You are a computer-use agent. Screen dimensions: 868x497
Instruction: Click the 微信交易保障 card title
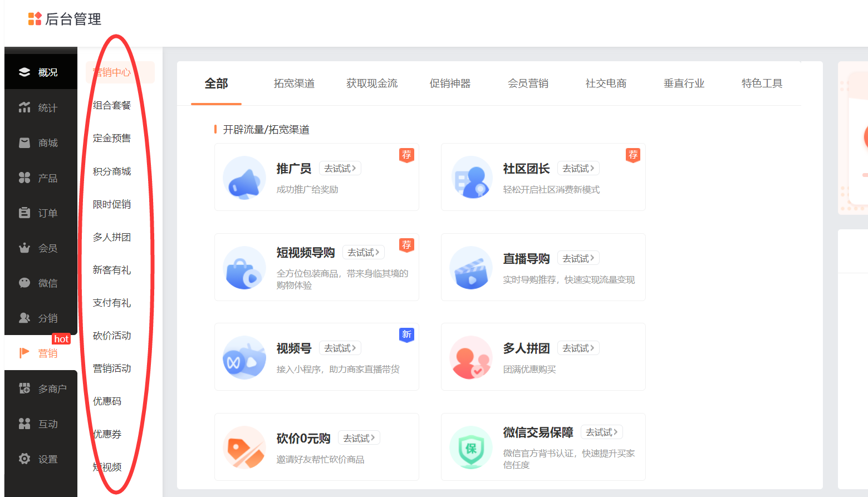click(538, 432)
